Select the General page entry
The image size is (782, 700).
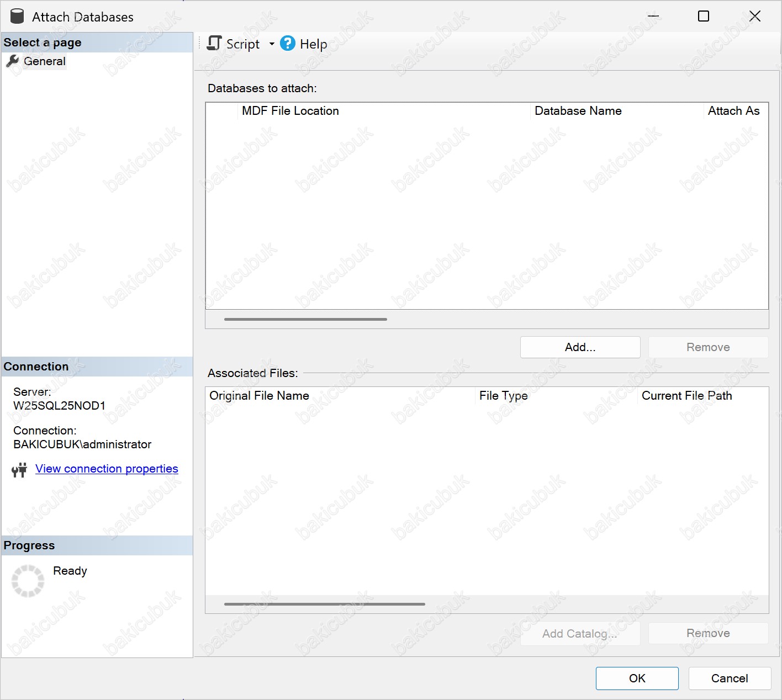44,61
